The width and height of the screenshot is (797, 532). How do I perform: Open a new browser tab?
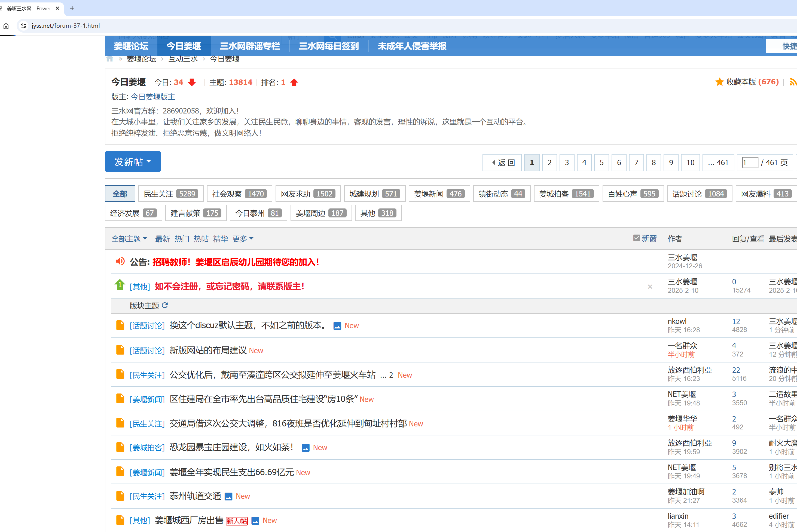tap(72, 8)
